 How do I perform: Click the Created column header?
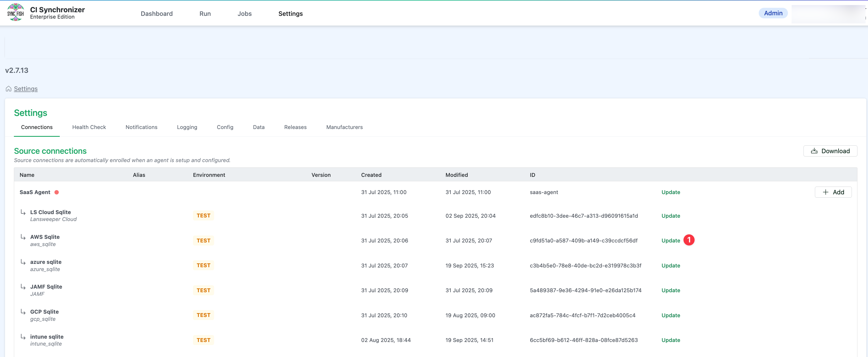click(371, 175)
